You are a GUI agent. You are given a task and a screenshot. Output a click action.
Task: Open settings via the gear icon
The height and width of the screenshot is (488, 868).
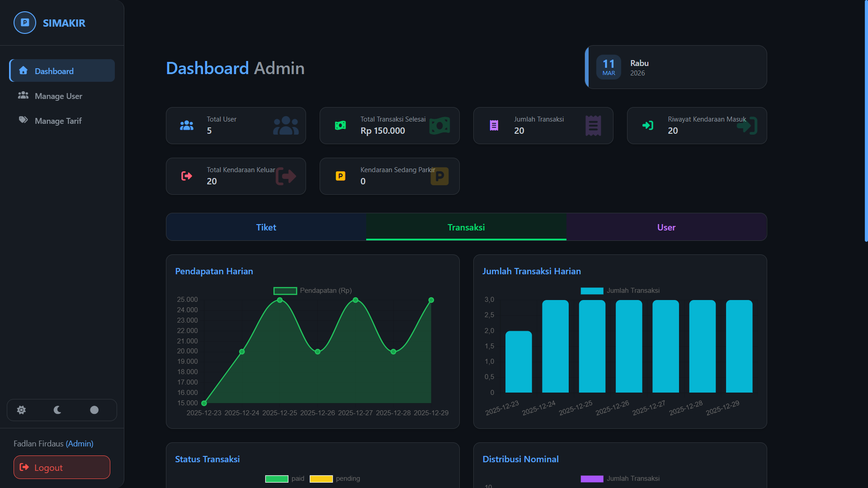[x=21, y=410]
